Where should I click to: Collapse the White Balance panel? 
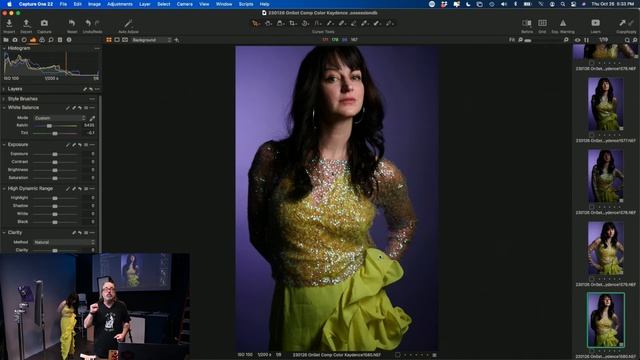pos(4,108)
